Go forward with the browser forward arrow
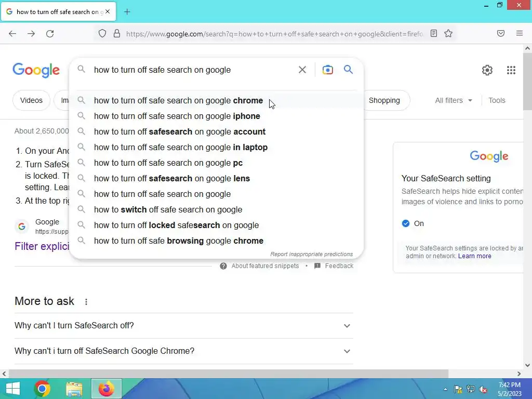The image size is (532, 399). [31, 34]
